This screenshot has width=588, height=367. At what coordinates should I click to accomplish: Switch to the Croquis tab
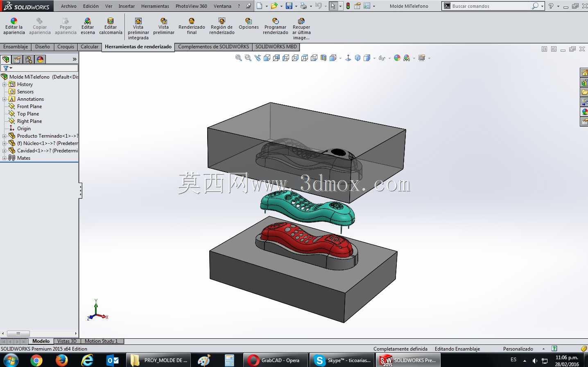click(66, 47)
